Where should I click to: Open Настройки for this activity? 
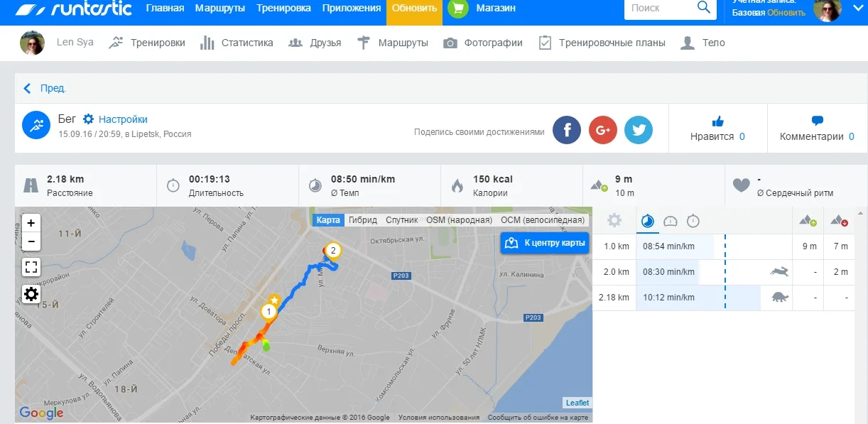click(x=116, y=119)
